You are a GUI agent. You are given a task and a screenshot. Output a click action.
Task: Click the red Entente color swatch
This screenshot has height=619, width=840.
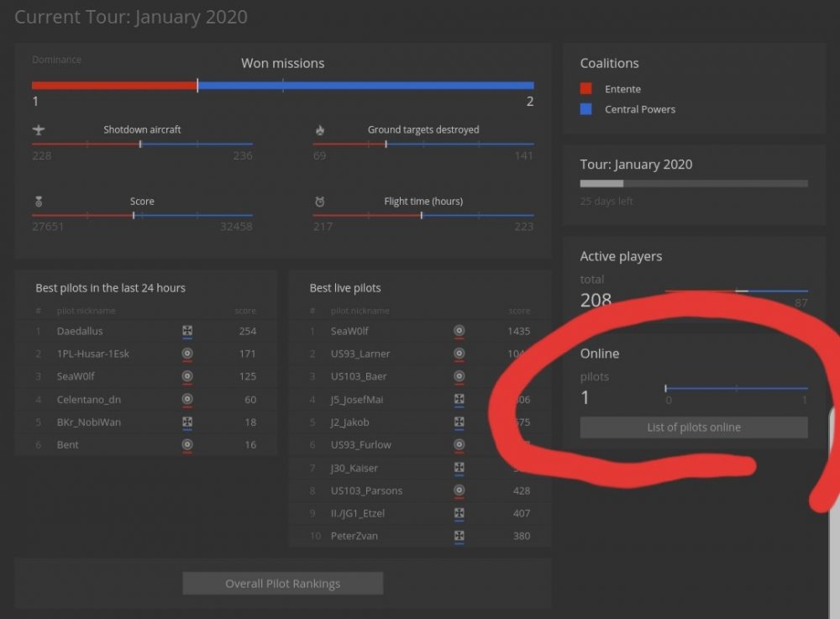pyautogui.click(x=586, y=89)
